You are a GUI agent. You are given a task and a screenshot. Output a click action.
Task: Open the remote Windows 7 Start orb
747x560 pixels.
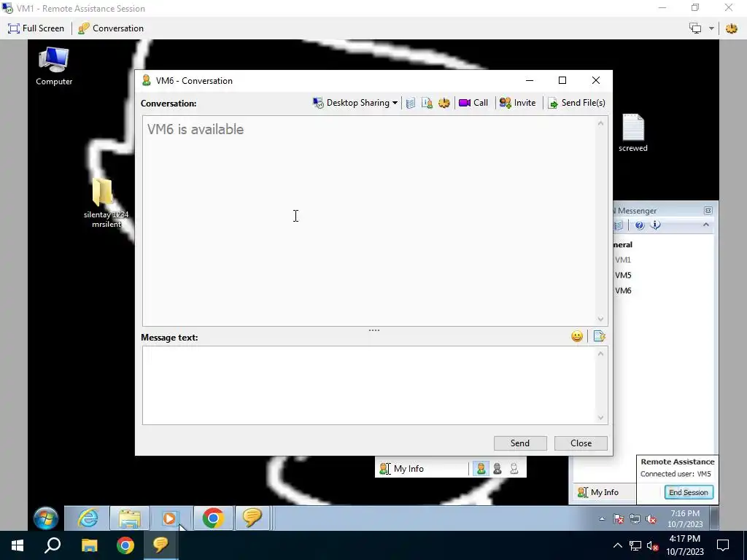(46, 518)
